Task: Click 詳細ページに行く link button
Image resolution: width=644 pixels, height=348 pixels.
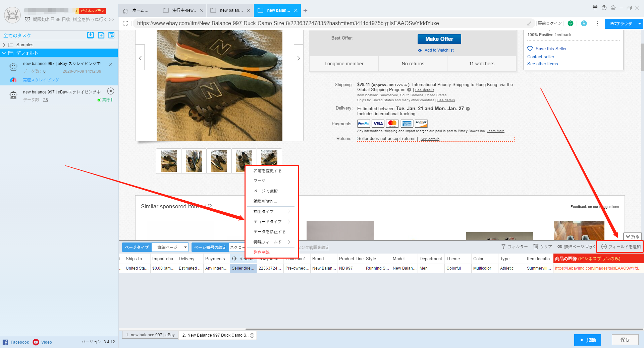Action: pos(576,247)
